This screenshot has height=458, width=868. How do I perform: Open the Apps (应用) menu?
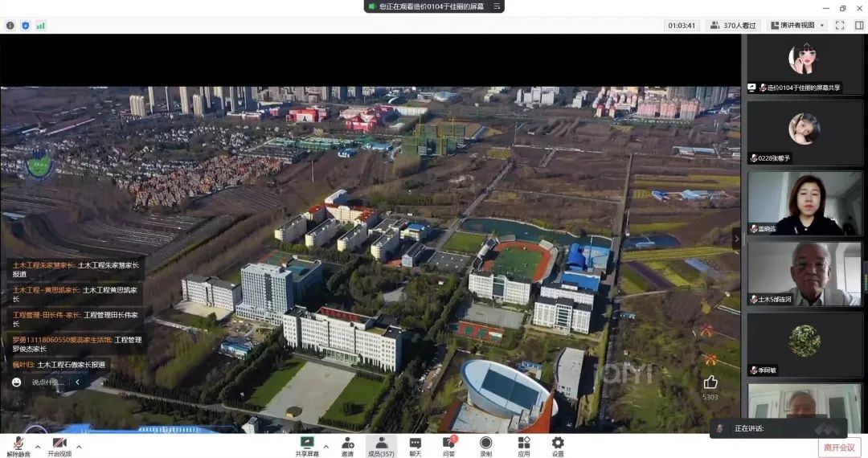click(523, 445)
